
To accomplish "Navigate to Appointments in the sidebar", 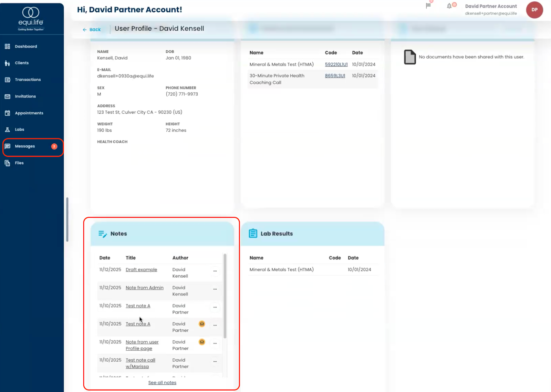I will tap(29, 113).
